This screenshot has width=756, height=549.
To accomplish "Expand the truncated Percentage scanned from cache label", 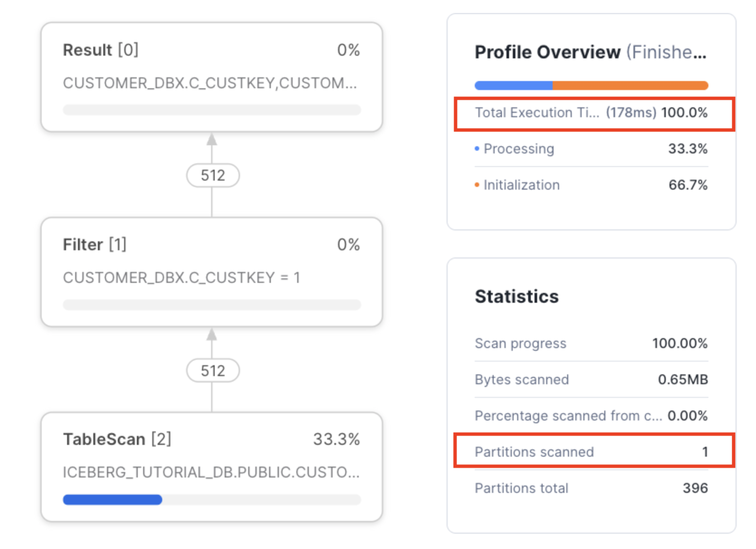I will [568, 415].
